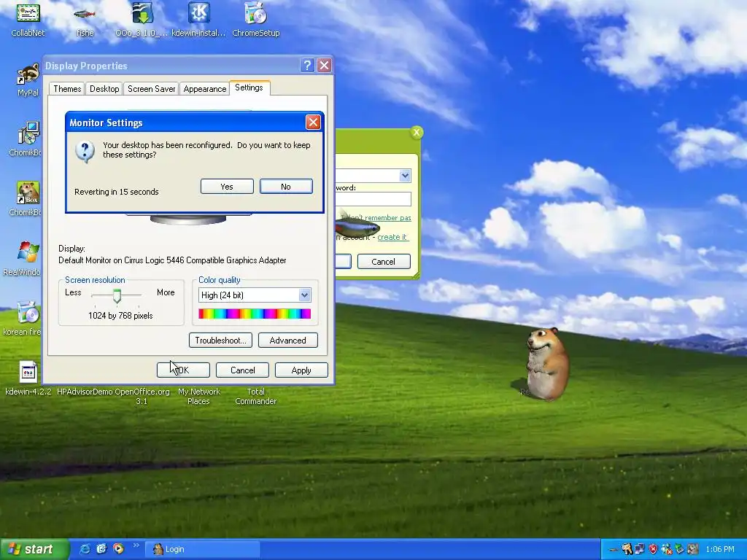Select the korean firefox installer desktop icon

point(28,313)
